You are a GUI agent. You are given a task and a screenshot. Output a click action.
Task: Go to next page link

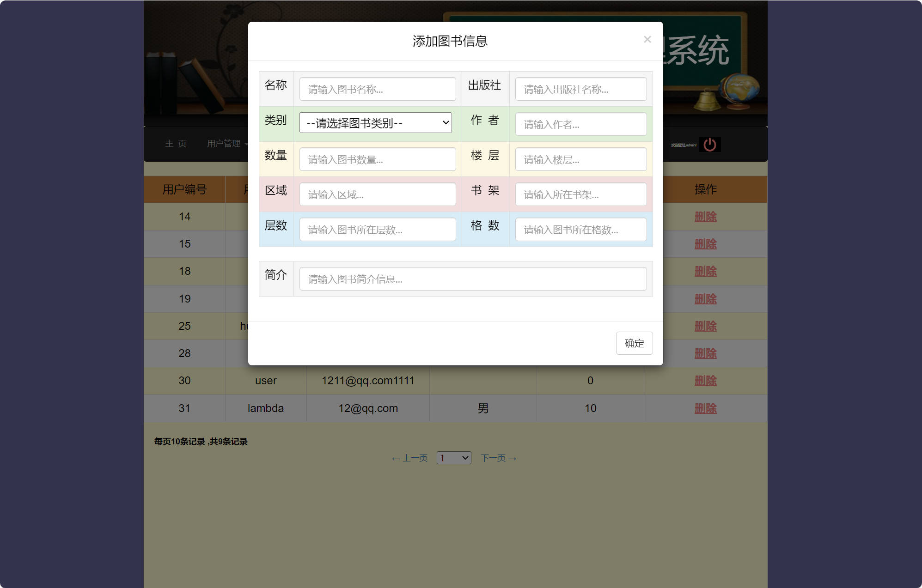point(498,458)
